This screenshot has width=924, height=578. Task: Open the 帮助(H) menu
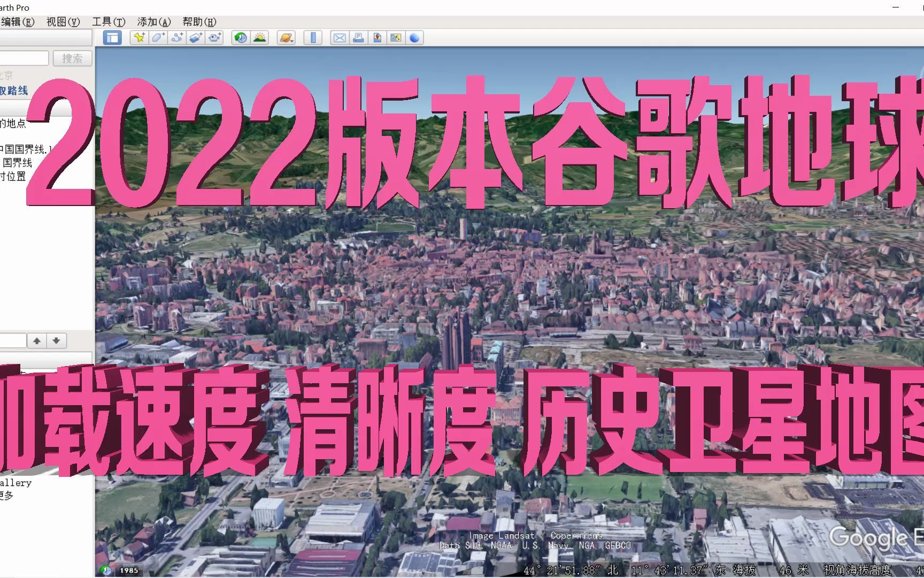point(199,22)
